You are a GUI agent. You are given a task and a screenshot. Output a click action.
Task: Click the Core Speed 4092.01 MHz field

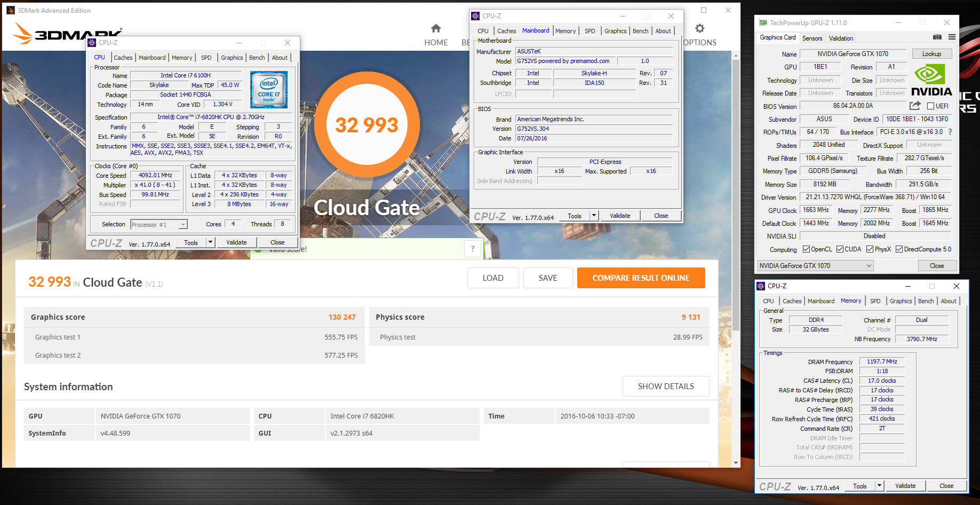(x=155, y=175)
